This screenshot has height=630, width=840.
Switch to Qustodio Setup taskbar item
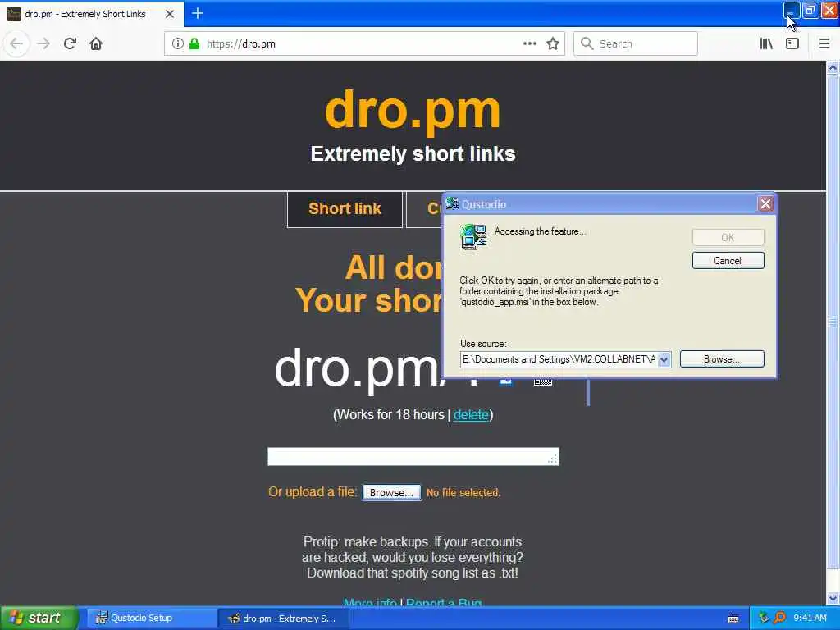tap(151, 619)
